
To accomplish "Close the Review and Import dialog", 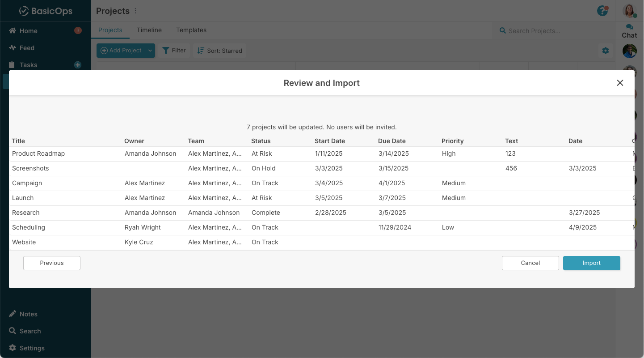I will (620, 83).
